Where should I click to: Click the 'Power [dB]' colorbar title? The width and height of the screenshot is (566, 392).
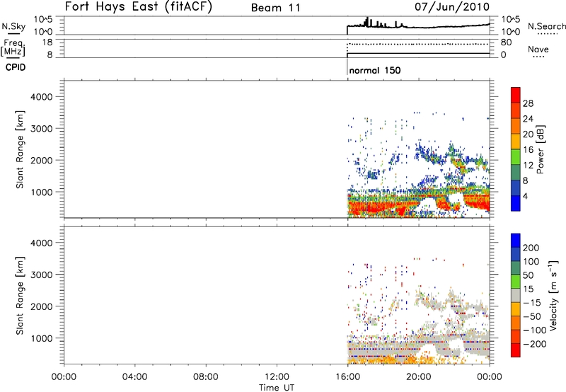click(540, 149)
